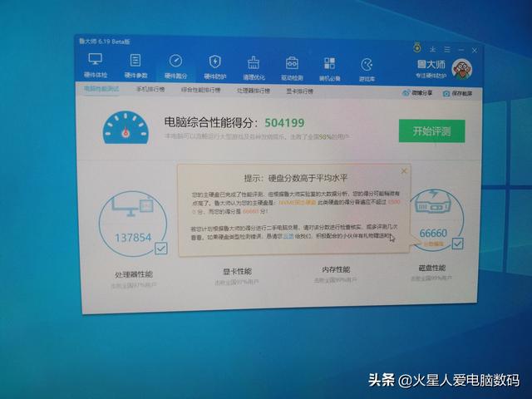Click the skin icon beside the medal
Image resolution: width=532 pixels, height=399 pixels.
[432, 49]
